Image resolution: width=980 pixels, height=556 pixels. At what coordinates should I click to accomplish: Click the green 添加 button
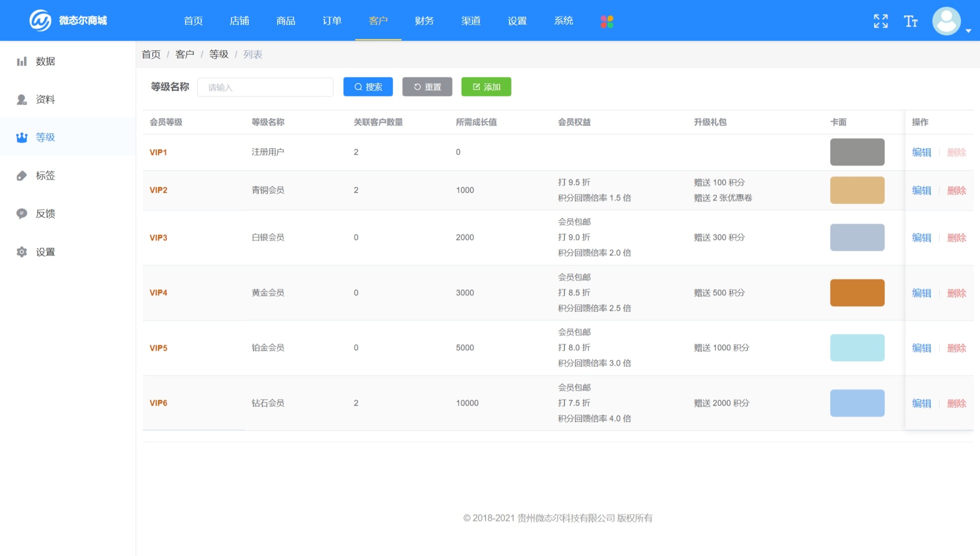(x=486, y=86)
